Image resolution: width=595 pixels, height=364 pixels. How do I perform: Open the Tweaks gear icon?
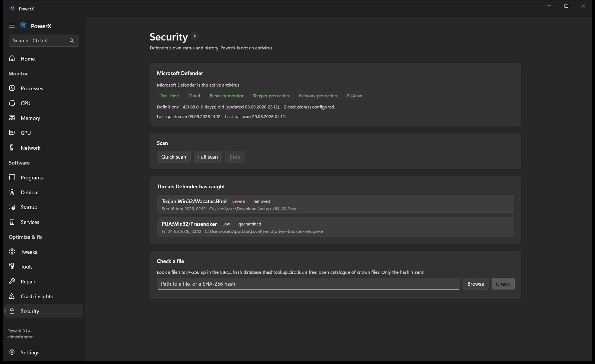pos(12,251)
